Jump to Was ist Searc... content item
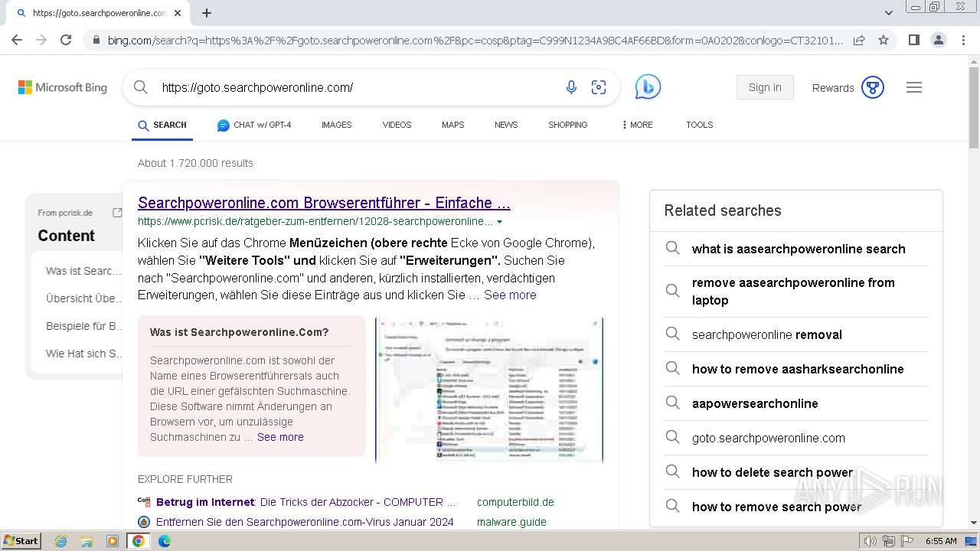 pyautogui.click(x=83, y=271)
